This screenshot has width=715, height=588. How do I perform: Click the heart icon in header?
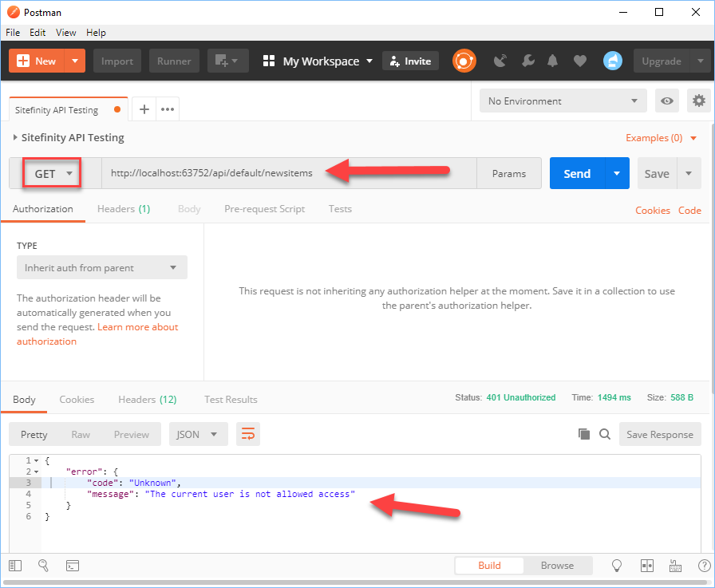point(579,61)
